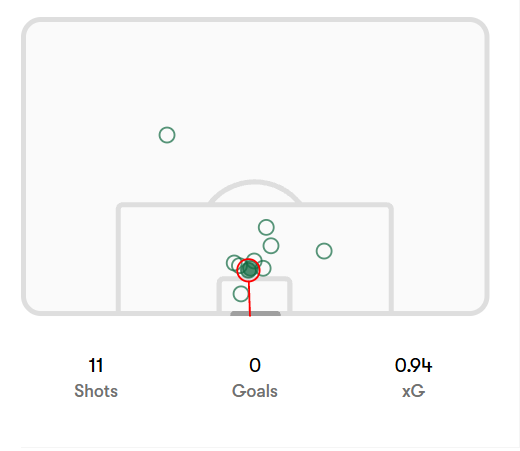
Task: Click the Goals label
Action: [x=255, y=391]
